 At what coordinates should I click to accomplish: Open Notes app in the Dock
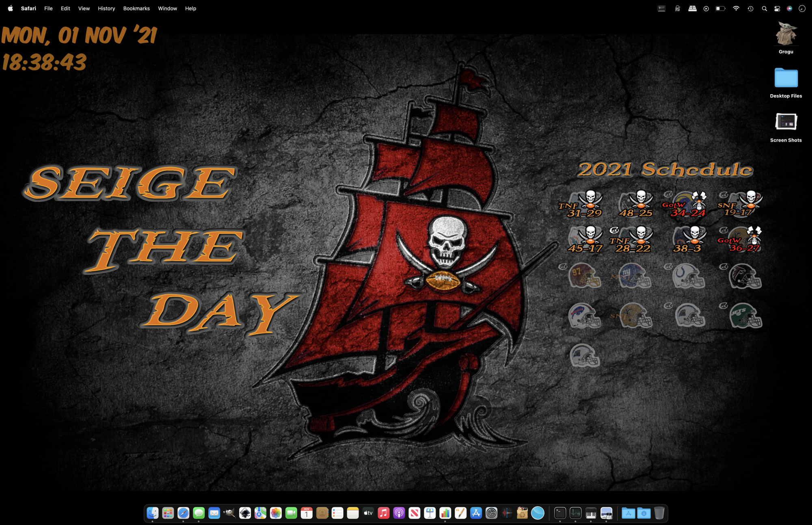pyautogui.click(x=353, y=513)
